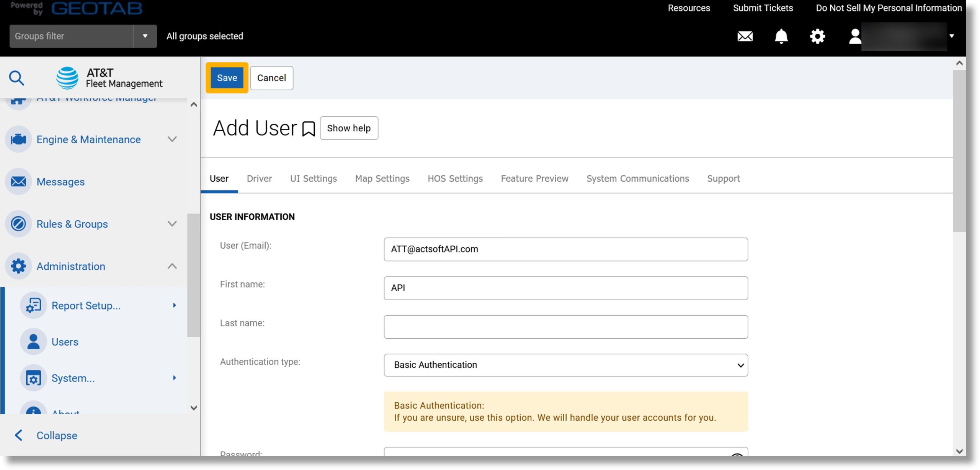The width and height of the screenshot is (980, 470).
Task: Click the Collapse sidebar link
Action: tap(57, 435)
